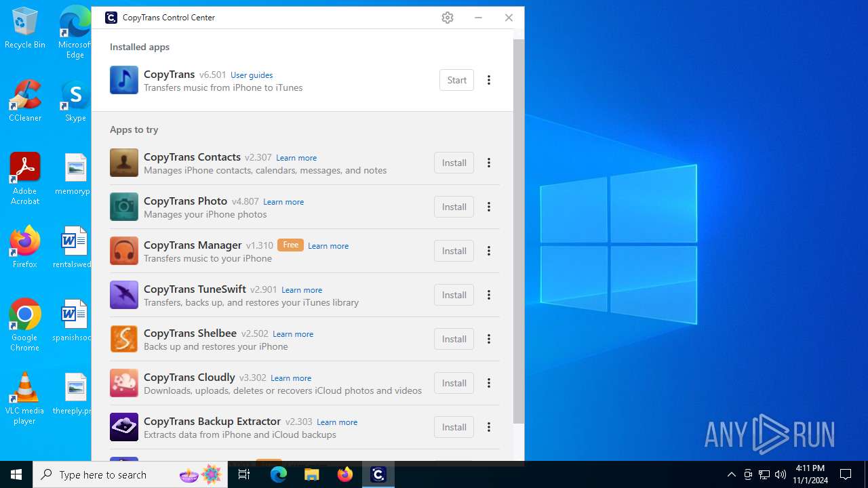Screen dimensions: 868x488
Task: Open the notification center icon
Action: (846, 474)
